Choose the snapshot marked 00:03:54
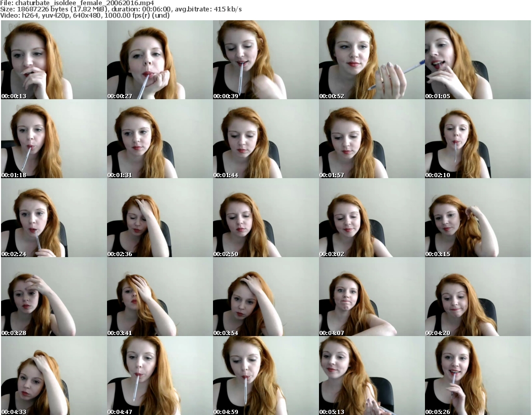This screenshot has height=415, width=532. pyautogui.click(x=265, y=297)
